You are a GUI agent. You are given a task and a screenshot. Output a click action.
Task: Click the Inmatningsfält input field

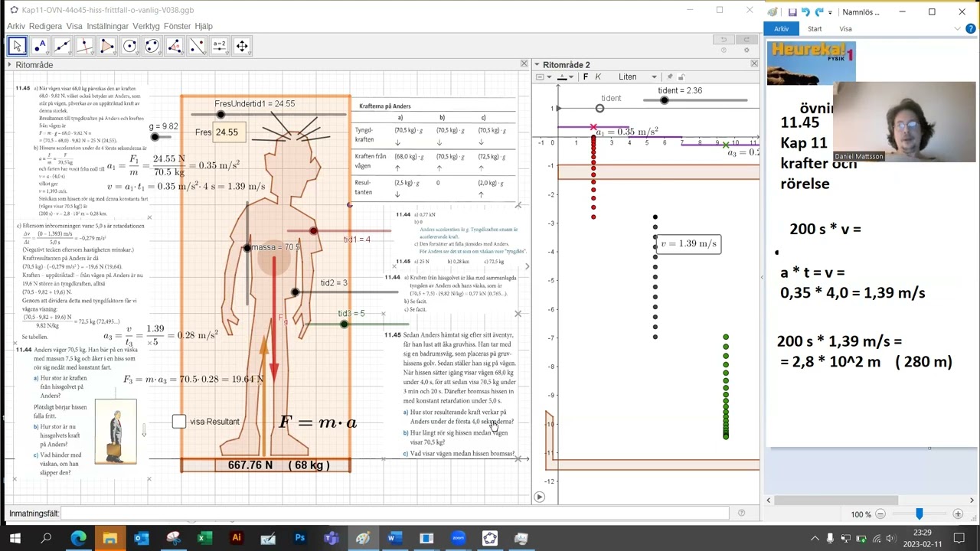point(394,514)
